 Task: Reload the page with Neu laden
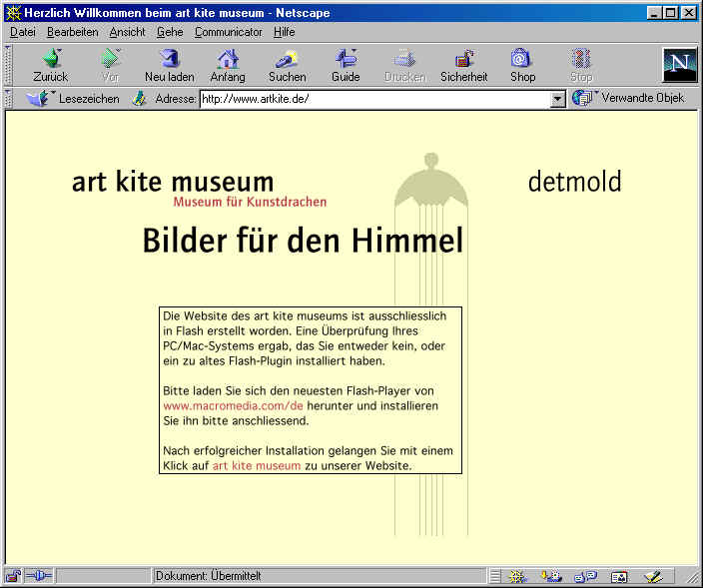pos(170,66)
